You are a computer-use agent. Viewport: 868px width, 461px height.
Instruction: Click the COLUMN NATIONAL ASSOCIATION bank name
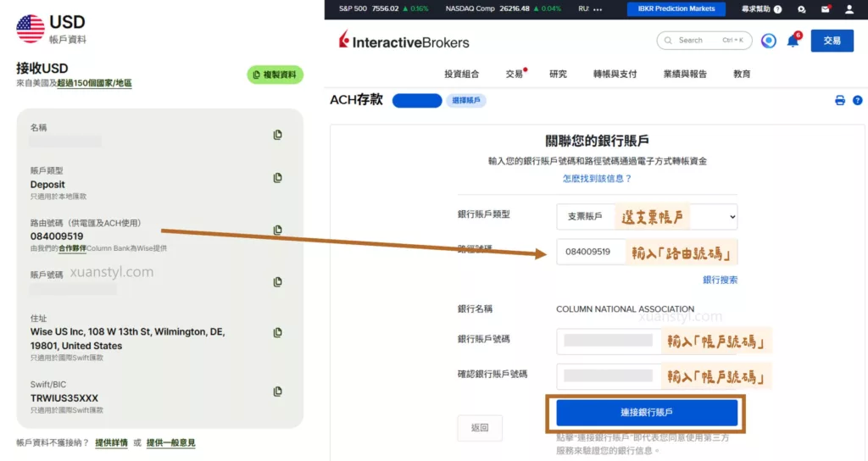pyautogui.click(x=625, y=308)
